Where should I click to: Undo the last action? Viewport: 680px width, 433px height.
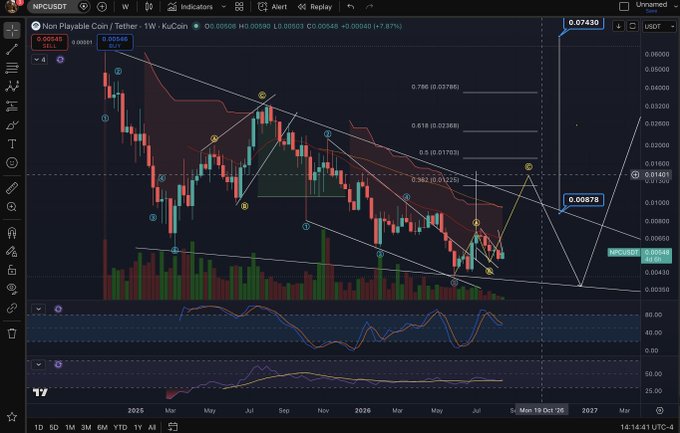[351, 7]
